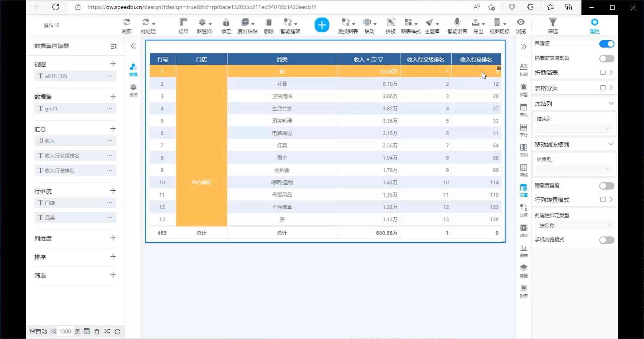The image size is (644, 339).
Task: Open the 列属性绑定类型 dropdown
Action: 574,226
